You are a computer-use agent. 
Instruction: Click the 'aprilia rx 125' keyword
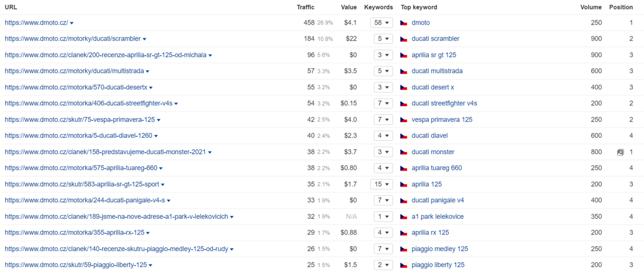point(430,233)
